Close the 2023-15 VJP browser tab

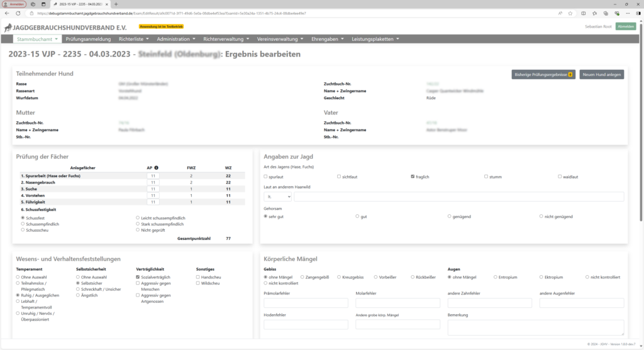pyautogui.click(x=107, y=4)
